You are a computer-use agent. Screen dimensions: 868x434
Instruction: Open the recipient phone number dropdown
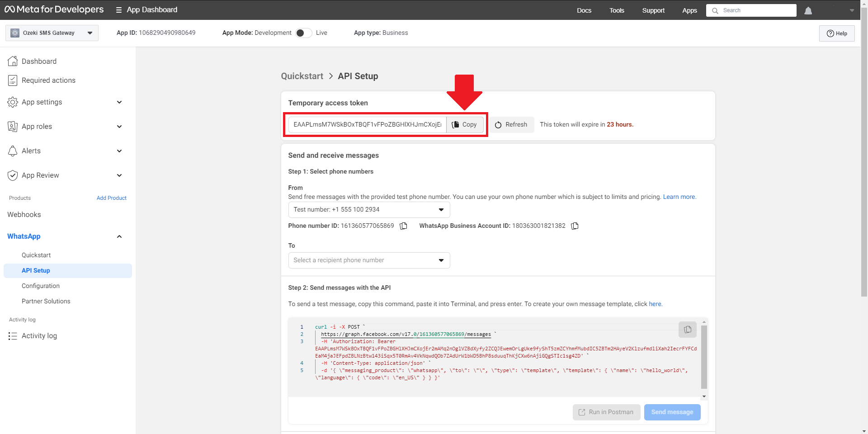click(369, 260)
